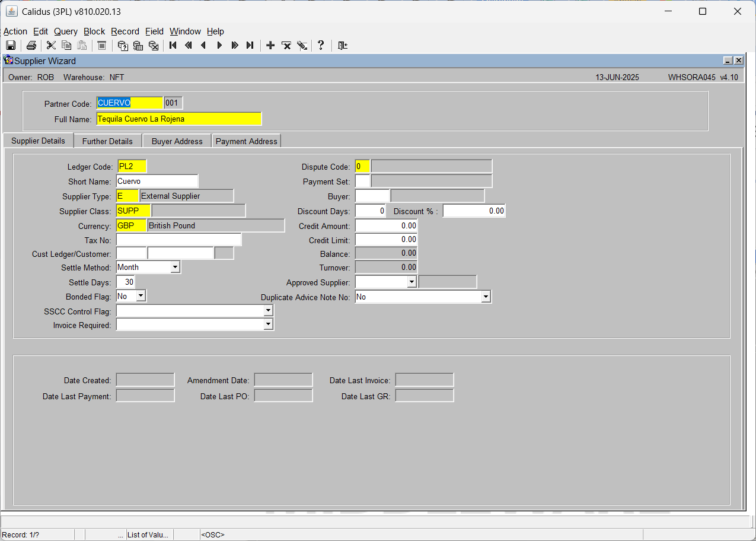Click the previous record arrow icon

pyautogui.click(x=204, y=46)
